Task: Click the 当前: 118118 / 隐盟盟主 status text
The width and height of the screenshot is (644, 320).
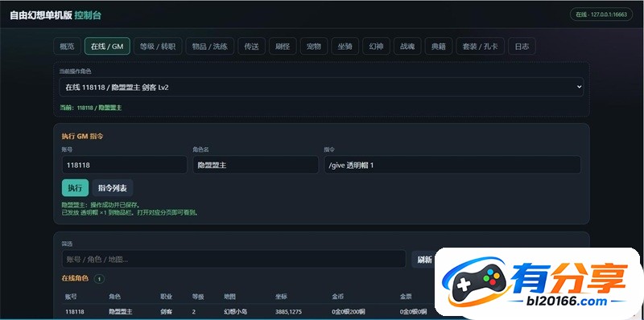Action: tap(91, 108)
